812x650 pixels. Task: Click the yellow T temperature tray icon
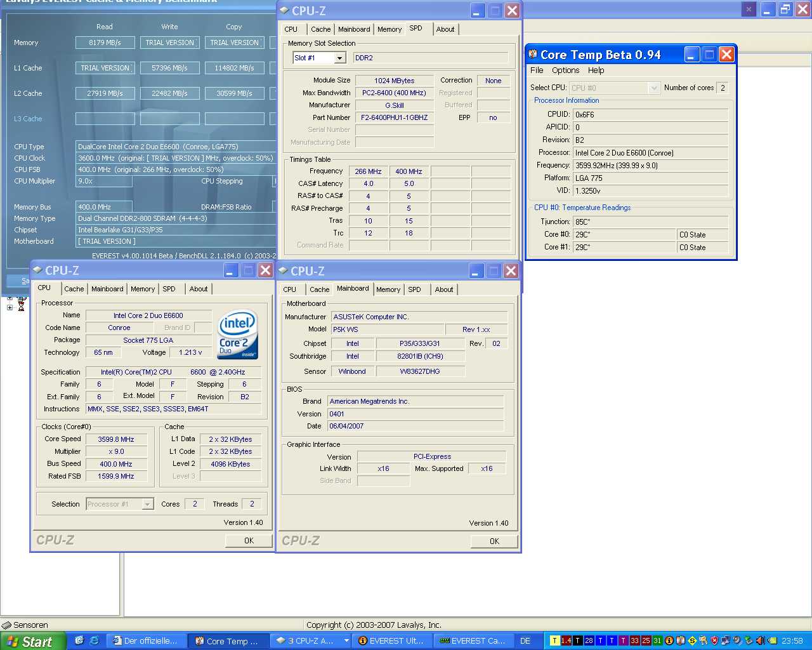point(555,641)
